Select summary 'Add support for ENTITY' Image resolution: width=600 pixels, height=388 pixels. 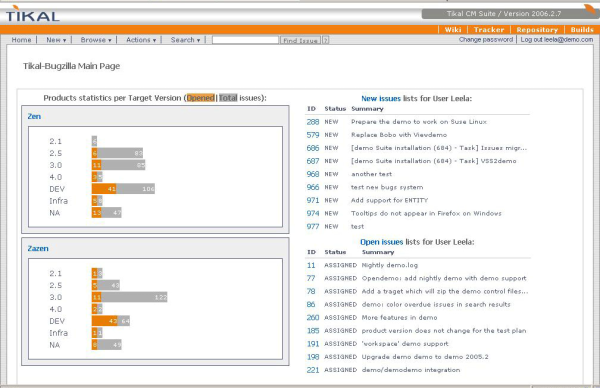coord(390,200)
